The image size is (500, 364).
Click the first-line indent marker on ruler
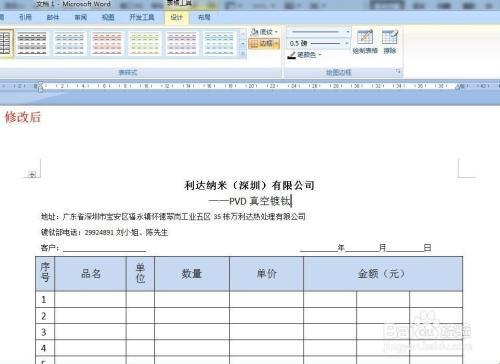pyautogui.click(x=40, y=83)
